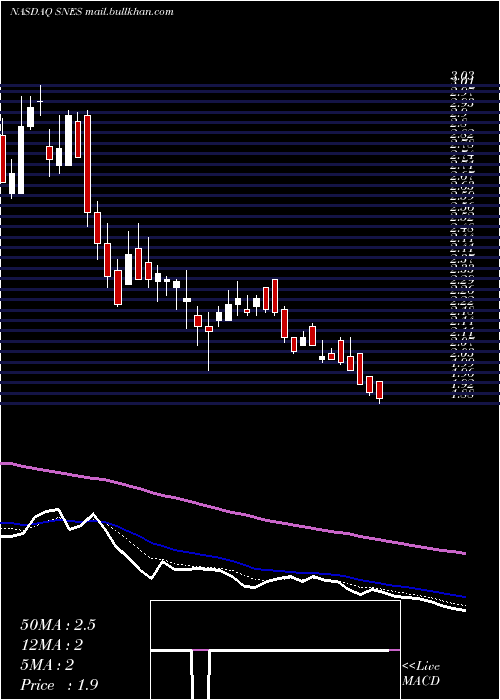Click the 5MA : 2 label

point(47,665)
